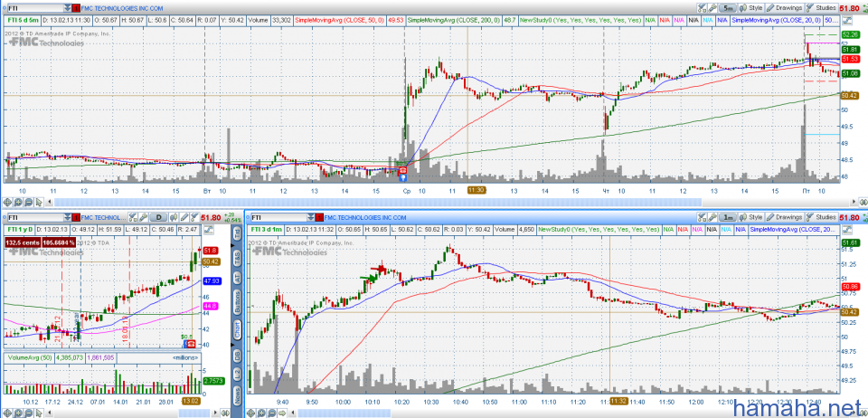The image size is (868, 418).
Task: Open the Drawings pencil icon in the daily chart
Action: click(184, 217)
